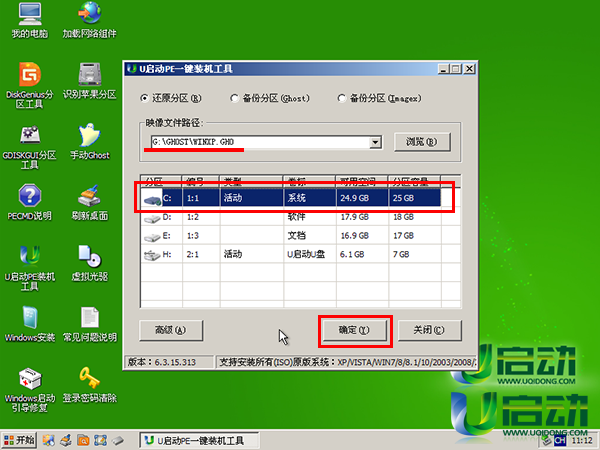
Task: Click the first quick launch icon next to 开始
Action: tap(48, 440)
